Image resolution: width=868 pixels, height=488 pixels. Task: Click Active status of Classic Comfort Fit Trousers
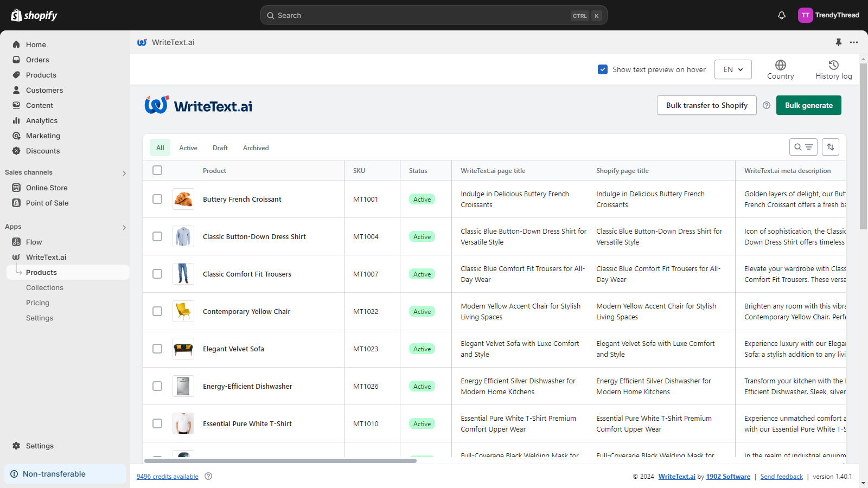[x=422, y=274]
